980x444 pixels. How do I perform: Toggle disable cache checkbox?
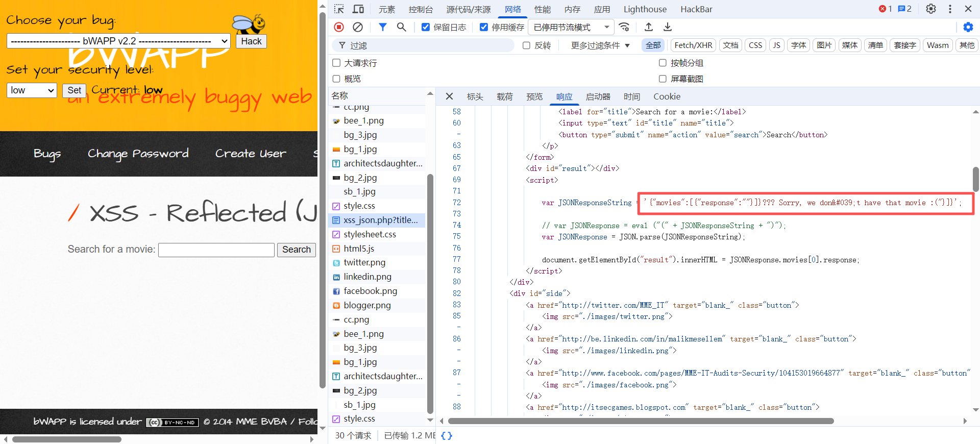484,27
